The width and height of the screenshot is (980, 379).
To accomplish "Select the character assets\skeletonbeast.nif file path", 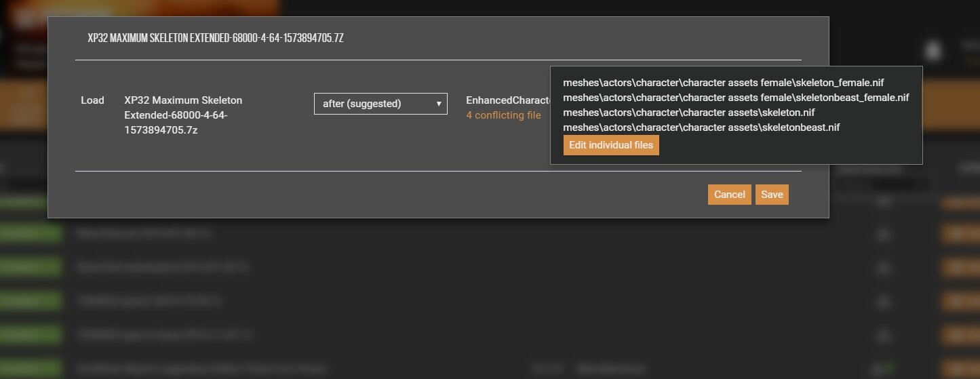I will (701, 127).
